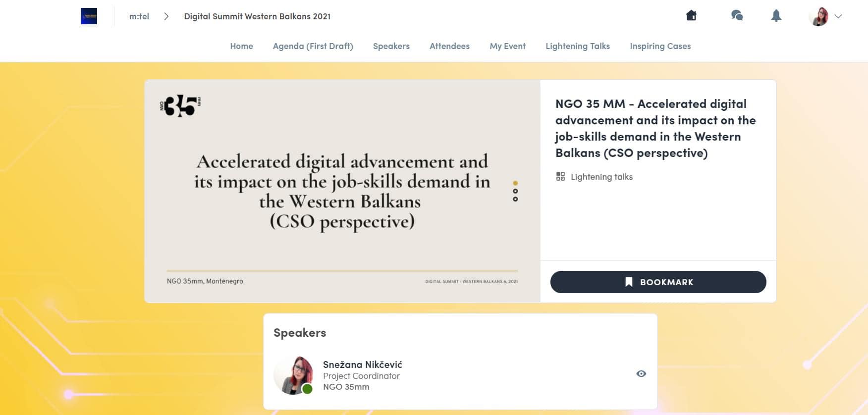Click the 35mm NGO logo on slide
Viewport: 868px width, 415px height.
tap(180, 105)
